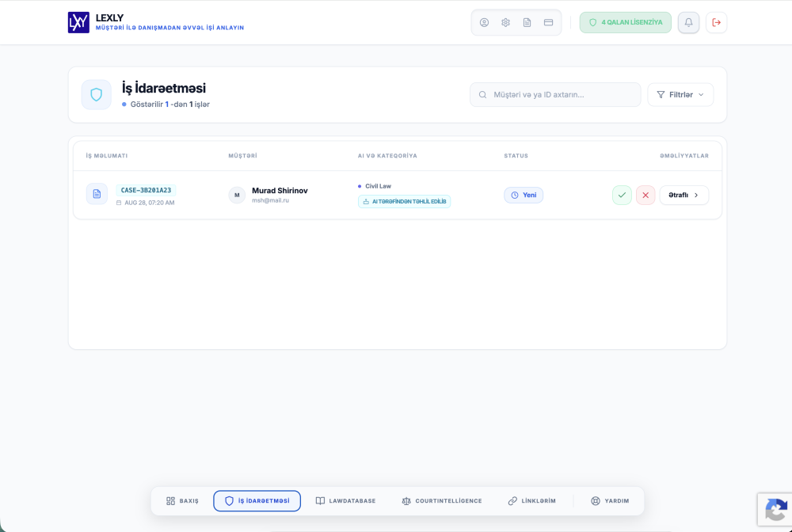Screen dimensions: 792x532
Task: Click the AI tərəfindən təhlil edilib badge
Action: (404, 201)
